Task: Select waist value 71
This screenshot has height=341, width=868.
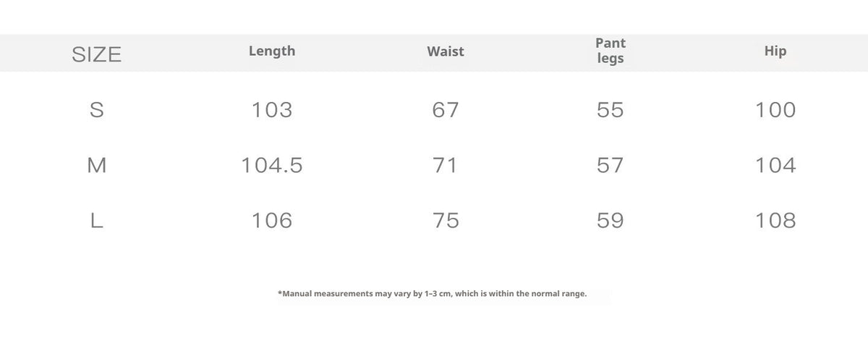Action: (446, 166)
